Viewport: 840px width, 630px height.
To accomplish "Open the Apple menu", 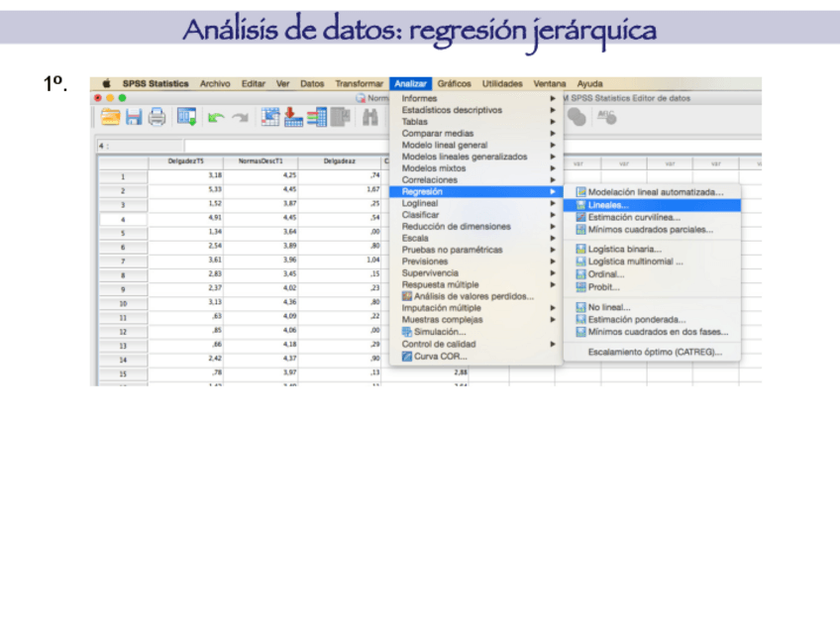I will pos(106,84).
